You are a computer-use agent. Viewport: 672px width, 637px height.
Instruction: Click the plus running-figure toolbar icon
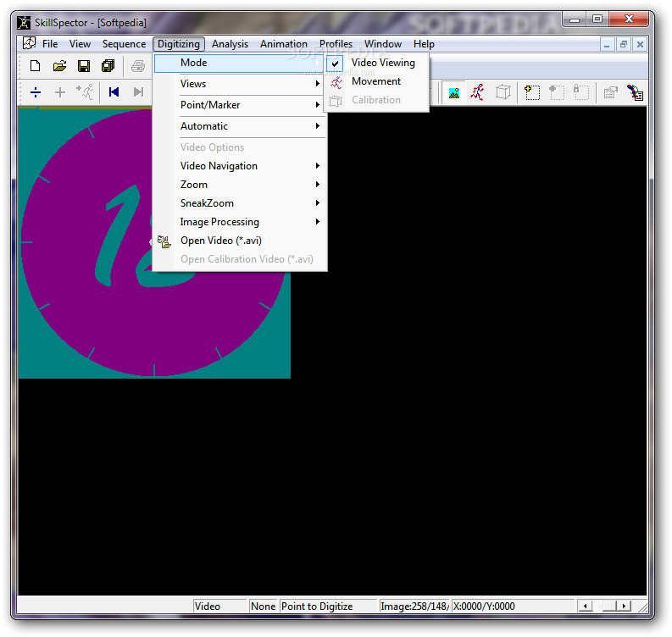click(85, 92)
